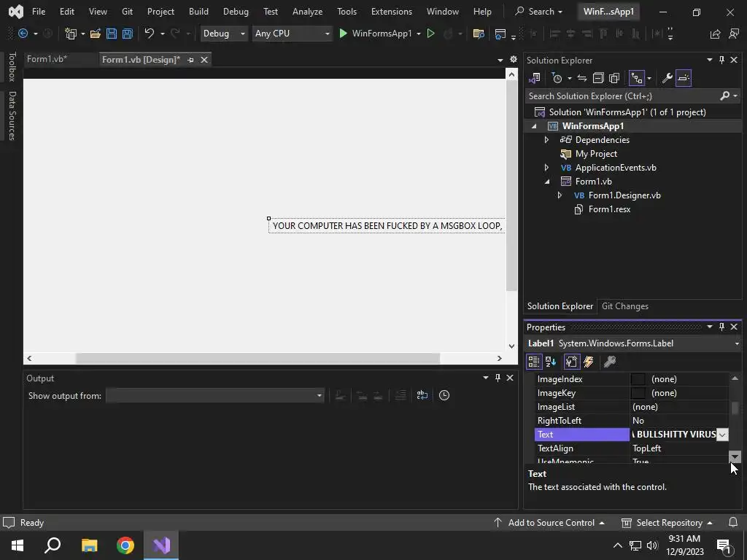The image size is (747, 560).
Task: Switch to the Git Changes tab
Action: click(625, 306)
